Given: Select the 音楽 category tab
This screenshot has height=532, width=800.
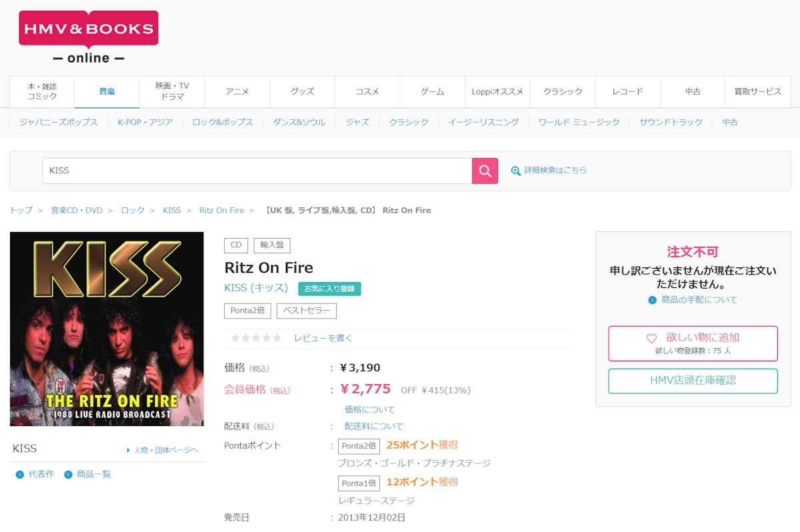Looking at the screenshot, I should coord(107,91).
